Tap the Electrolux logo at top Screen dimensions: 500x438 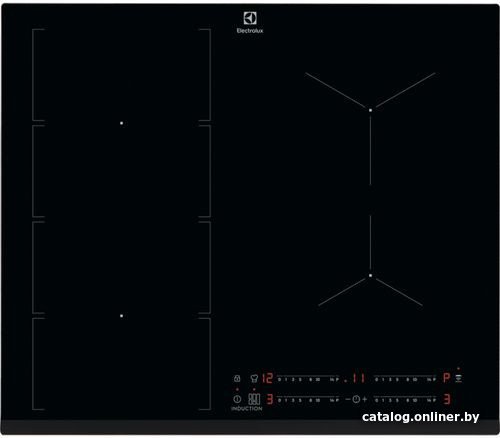click(x=250, y=22)
